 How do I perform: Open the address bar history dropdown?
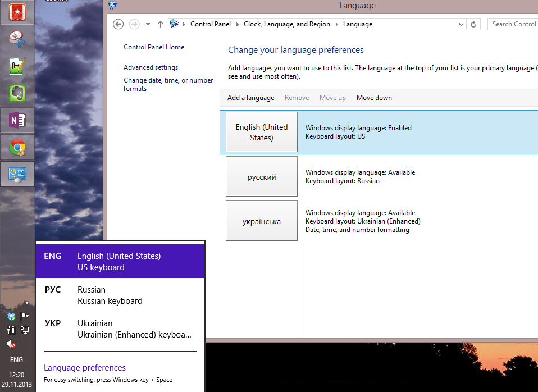coord(461,24)
